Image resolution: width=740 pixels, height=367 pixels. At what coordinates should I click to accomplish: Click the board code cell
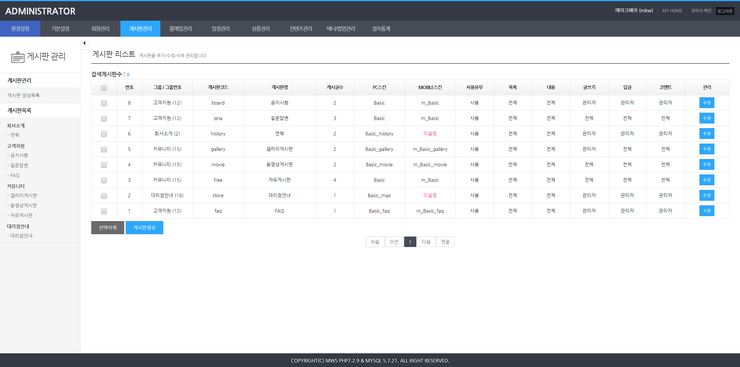click(218, 103)
